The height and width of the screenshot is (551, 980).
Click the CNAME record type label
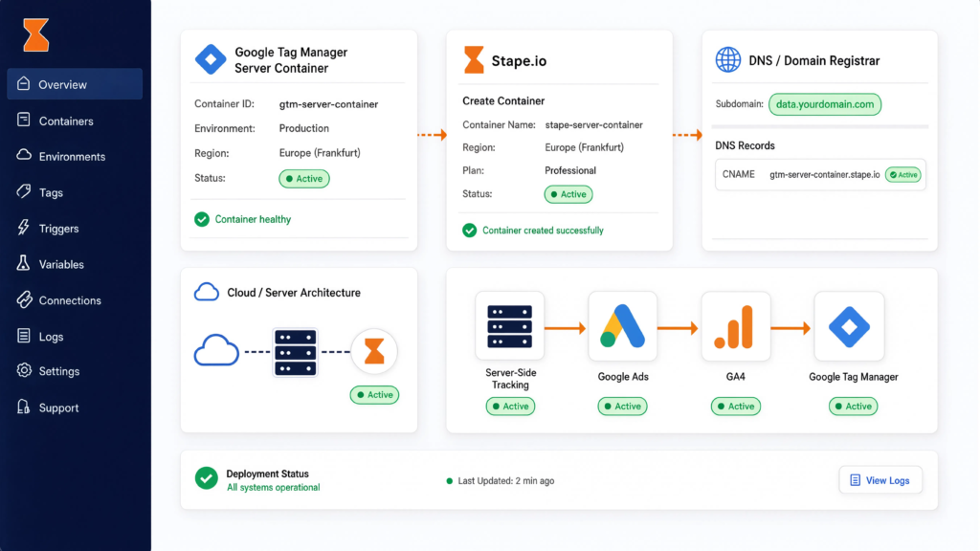click(738, 174)
